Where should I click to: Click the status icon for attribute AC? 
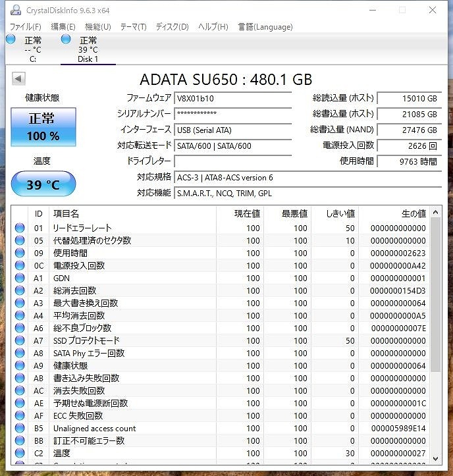coord(20,390)
